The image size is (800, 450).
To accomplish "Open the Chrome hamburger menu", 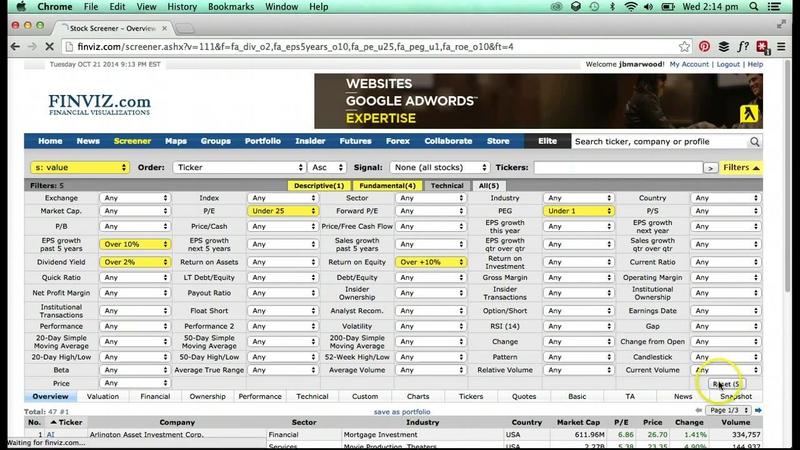I will [x=781, y=46].
